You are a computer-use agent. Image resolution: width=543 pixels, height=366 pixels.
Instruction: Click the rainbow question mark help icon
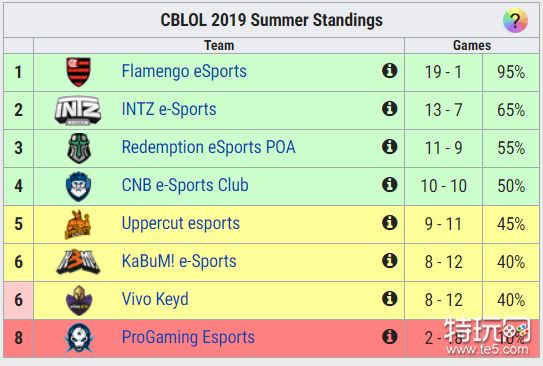point(515,21)
